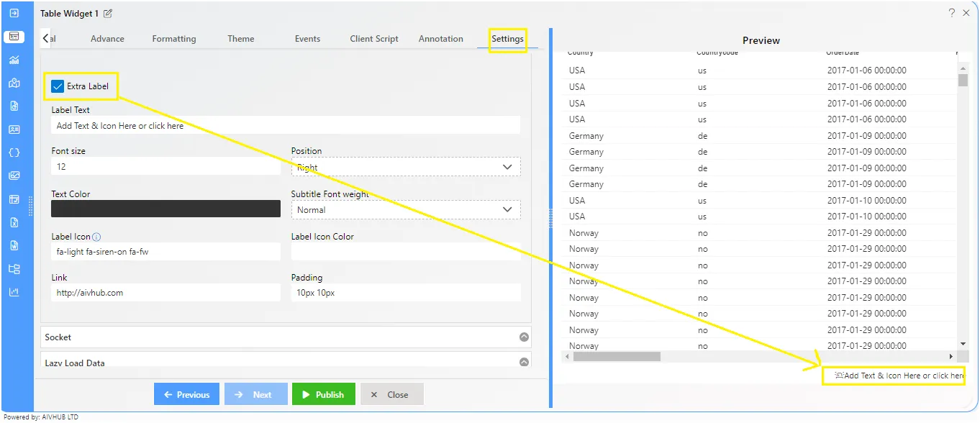Screen dimensions: 980x423
Task: Click the ID card sidebar icon
Action: [14, 129]
